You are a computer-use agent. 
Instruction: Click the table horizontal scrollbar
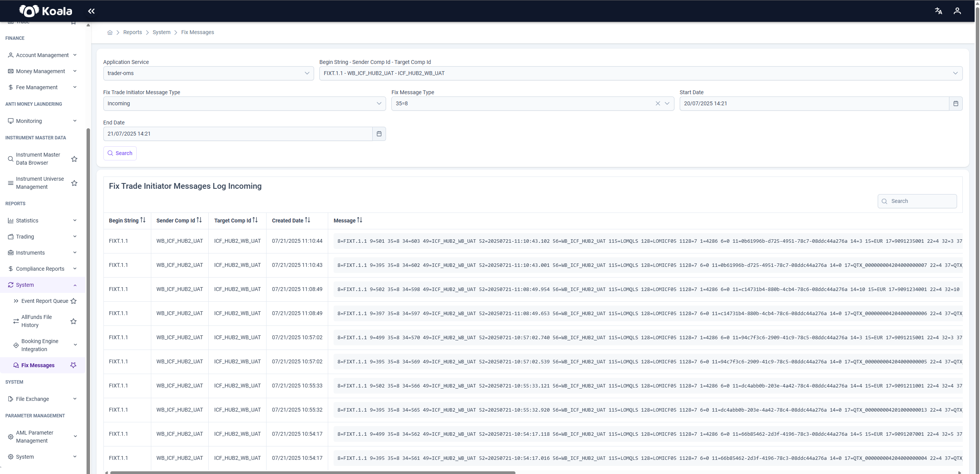tap(312, 472)
